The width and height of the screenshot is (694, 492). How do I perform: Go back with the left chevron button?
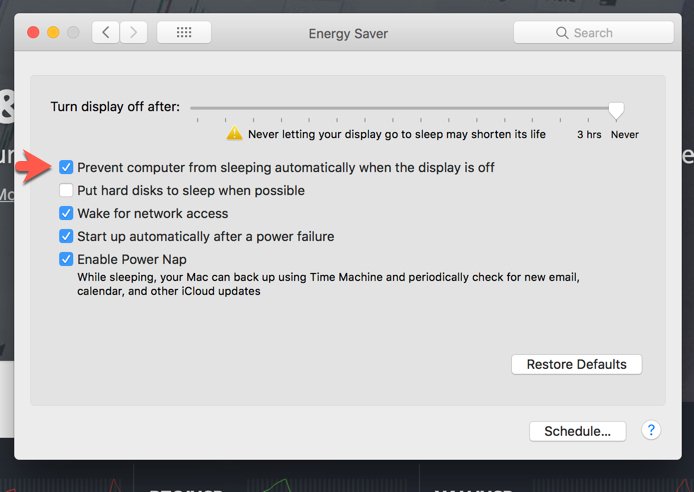105,32
